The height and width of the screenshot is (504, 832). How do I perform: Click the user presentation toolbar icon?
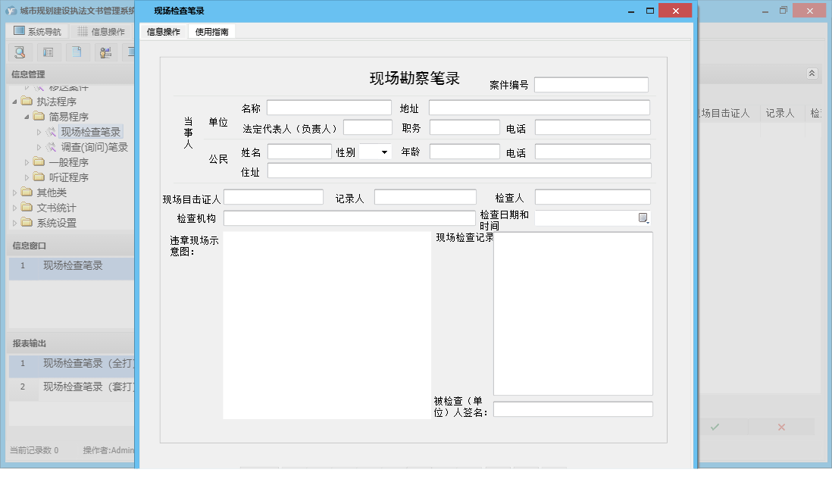tap(105, 52)
